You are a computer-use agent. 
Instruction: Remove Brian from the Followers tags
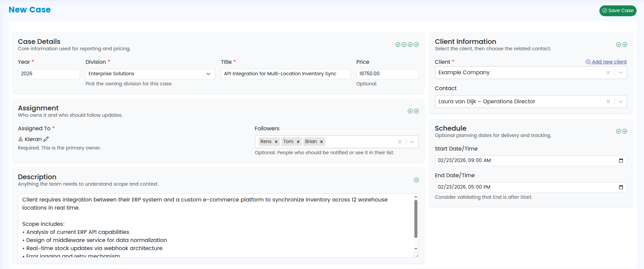click(x=321, y=142)
